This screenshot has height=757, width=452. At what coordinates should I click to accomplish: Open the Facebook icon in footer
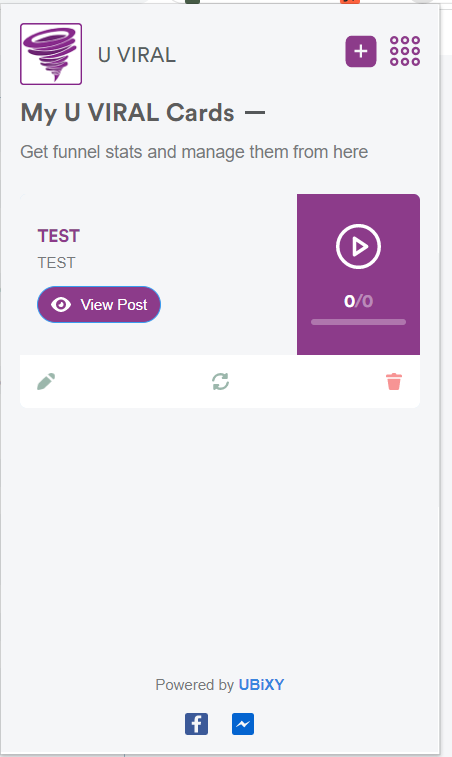tap(197, 724)
